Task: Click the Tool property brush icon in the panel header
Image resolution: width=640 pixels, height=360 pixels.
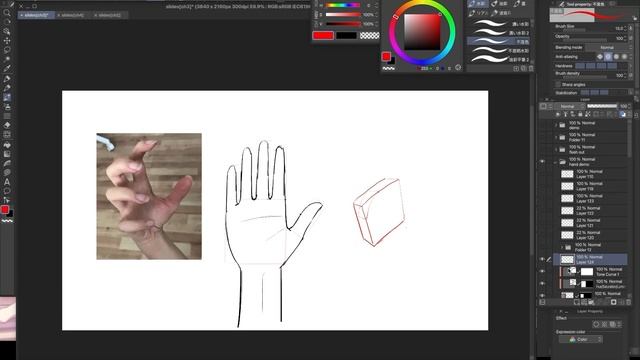Action: (x=562, y=4)
